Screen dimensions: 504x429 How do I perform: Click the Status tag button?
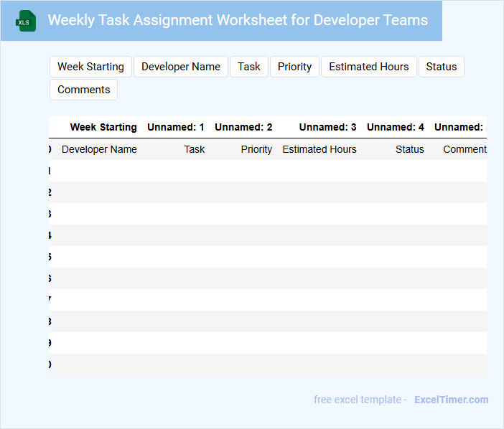coord(442,67)
